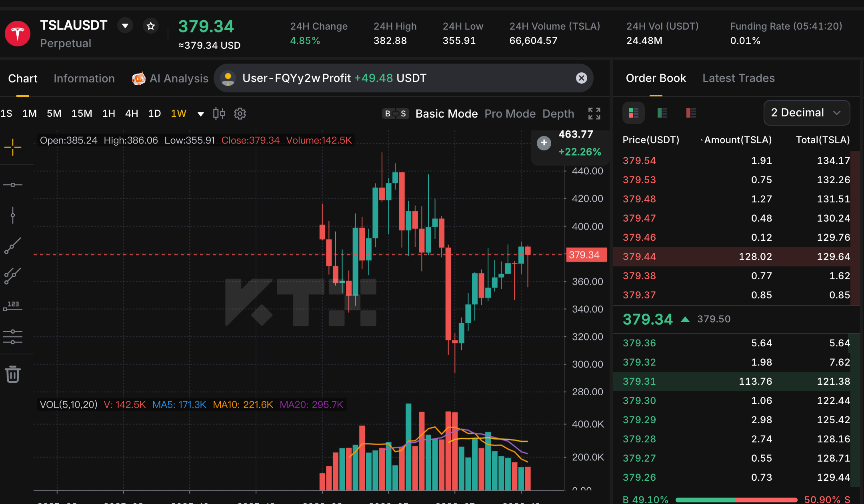Viewport: 864px width, 504px height.
Task: Select the 15M timeframe
Action: click(x=82, y=114)
